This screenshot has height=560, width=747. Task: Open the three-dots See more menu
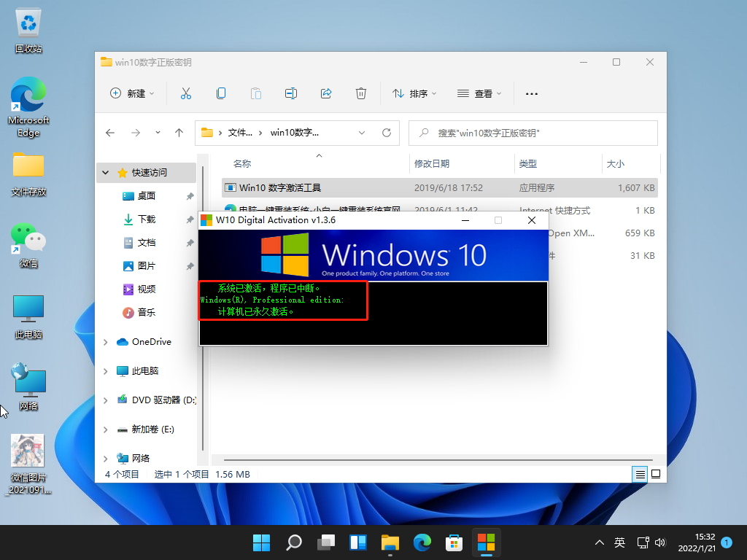(x=532, y=93)
